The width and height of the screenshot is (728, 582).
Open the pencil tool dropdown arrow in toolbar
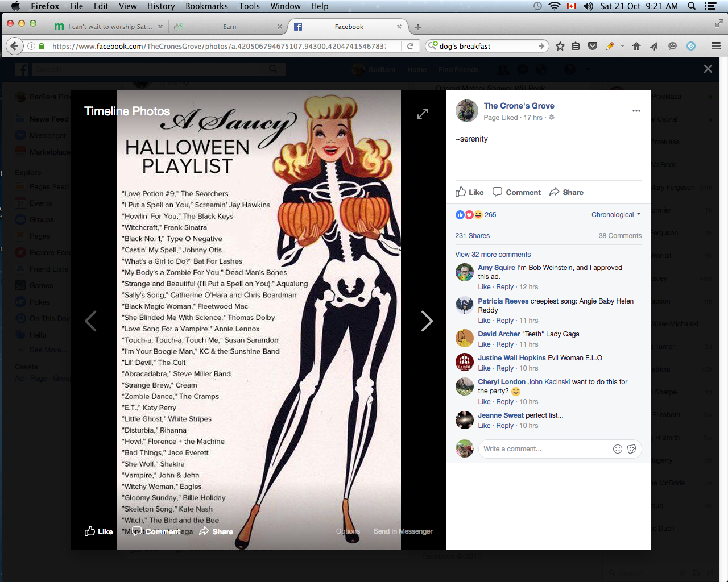[622, 46]
